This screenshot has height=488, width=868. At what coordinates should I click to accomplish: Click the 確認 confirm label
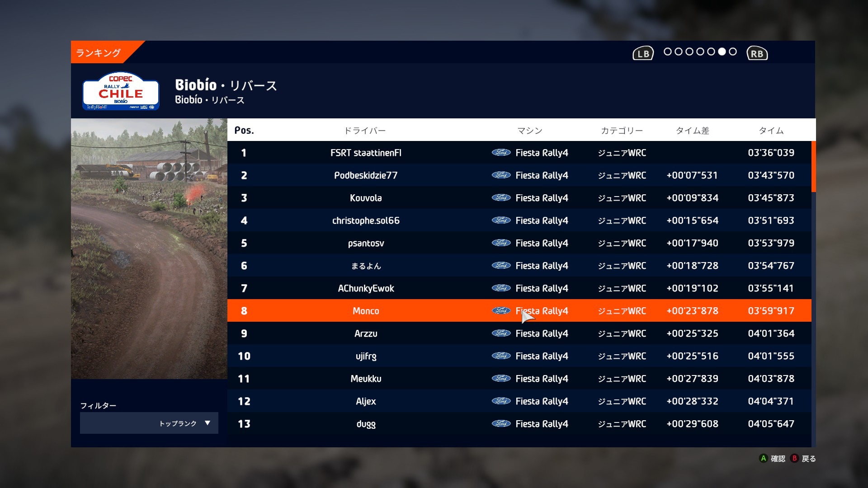(778, 459)
